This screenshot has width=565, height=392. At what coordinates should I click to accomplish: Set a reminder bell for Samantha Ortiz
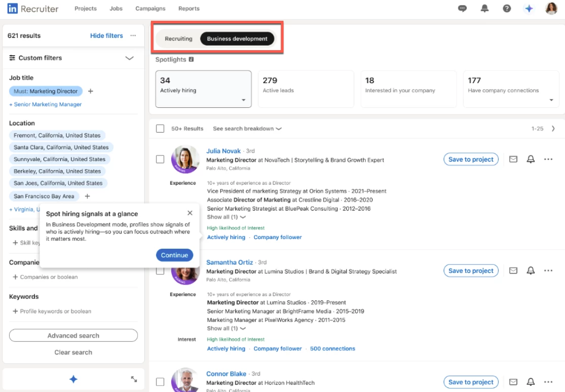click(x=531, y=270)
